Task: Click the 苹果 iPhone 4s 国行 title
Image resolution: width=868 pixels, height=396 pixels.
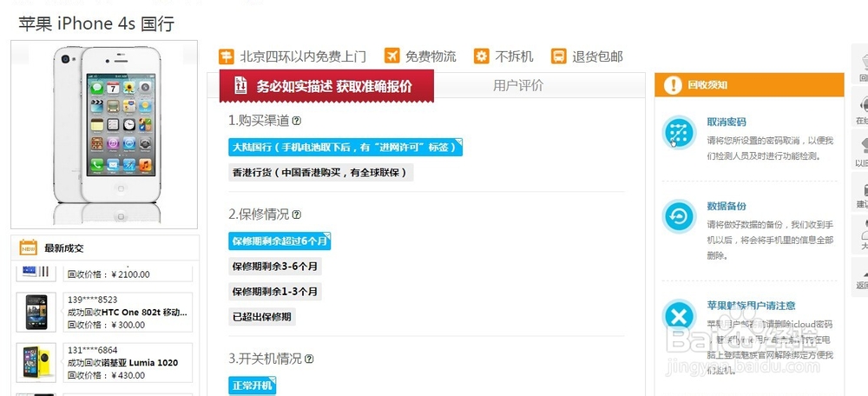Action: (97, 23)
